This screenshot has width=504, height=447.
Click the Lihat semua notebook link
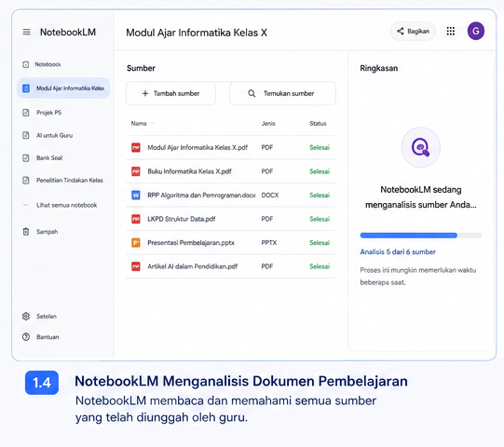pyautogui.click(x=66, y=205)
